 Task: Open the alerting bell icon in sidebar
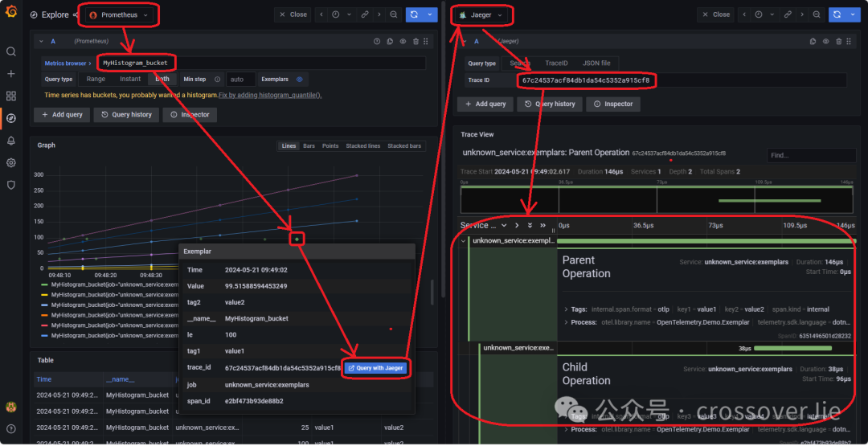tap(11, 141)
